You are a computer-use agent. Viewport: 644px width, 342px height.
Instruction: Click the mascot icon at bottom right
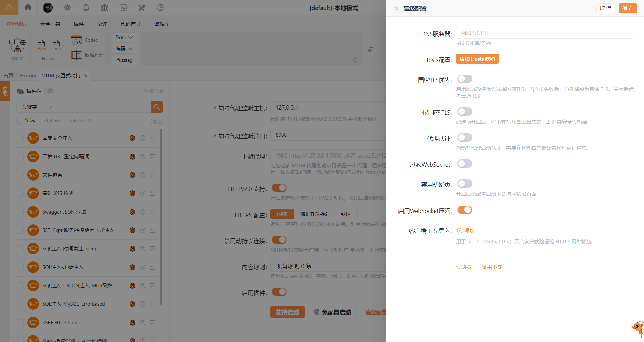tap(638, 329)
